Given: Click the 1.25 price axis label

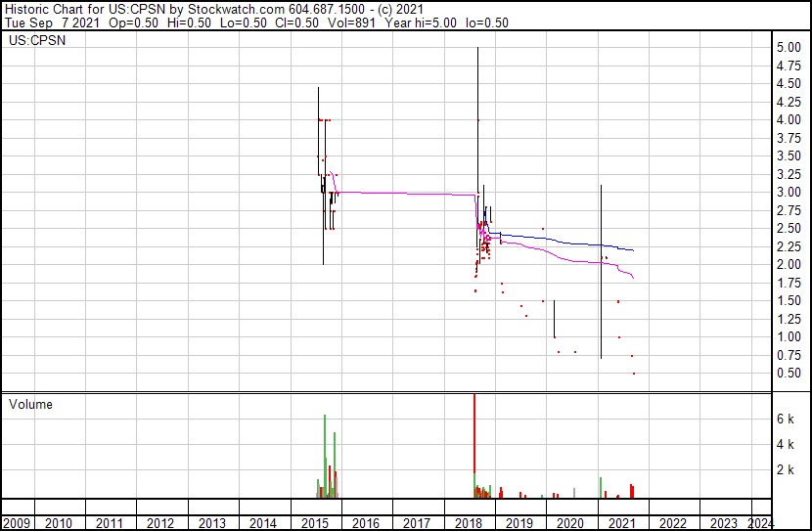Looking at the screenshot, I should click(789, 320).
